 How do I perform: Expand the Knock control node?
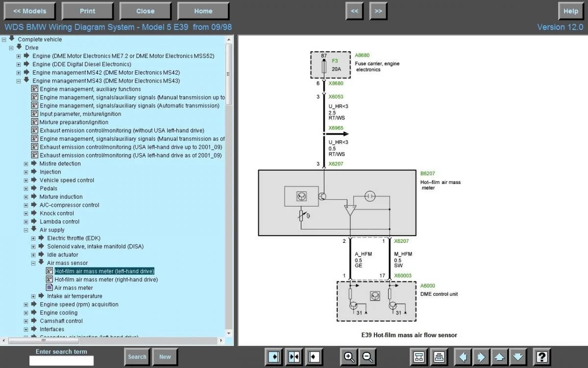pyautogui.click(x=26, y=213)
